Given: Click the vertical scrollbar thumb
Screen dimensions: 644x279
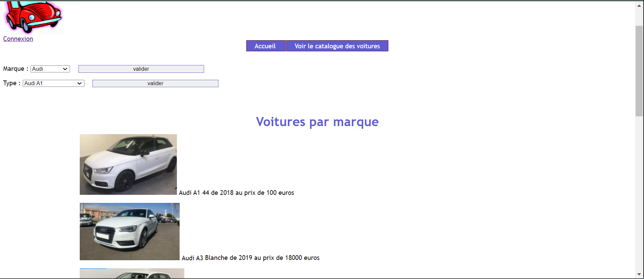Looking at the screenshot, I should coord(639,71).
